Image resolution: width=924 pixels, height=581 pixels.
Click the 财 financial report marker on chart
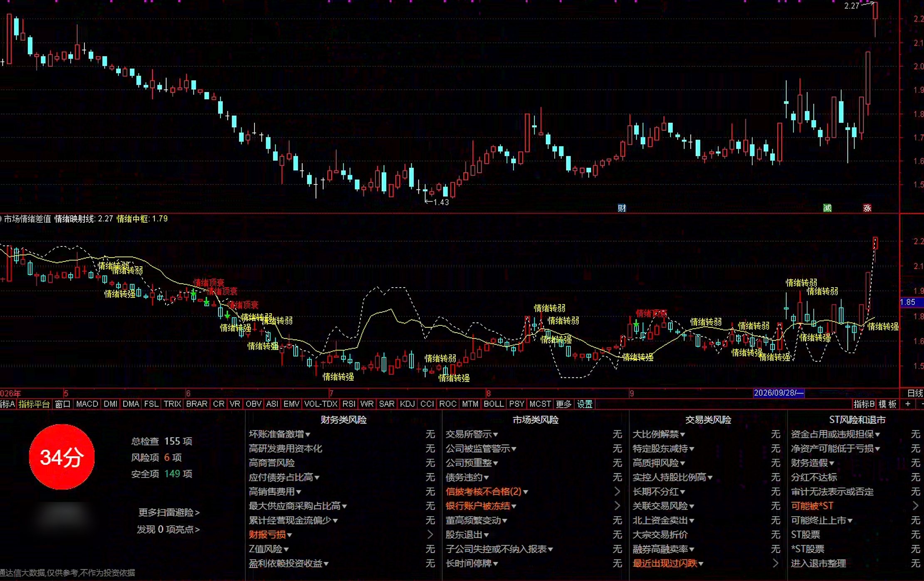tap(622, 208)
